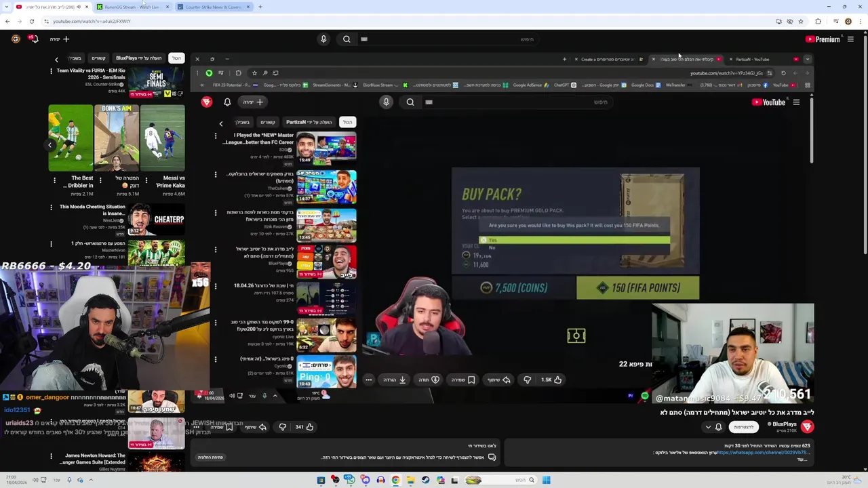This screenshot has width=868, height=488.
Task: Click the white subscribe button beside BluxPlays
Action: [x=744, y=427]
